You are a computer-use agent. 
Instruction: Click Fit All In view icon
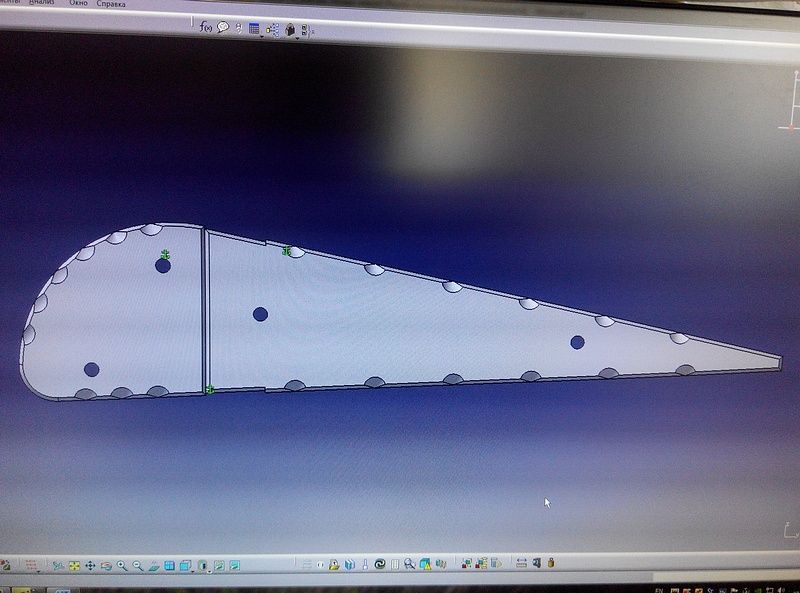[x=74, y=565]
